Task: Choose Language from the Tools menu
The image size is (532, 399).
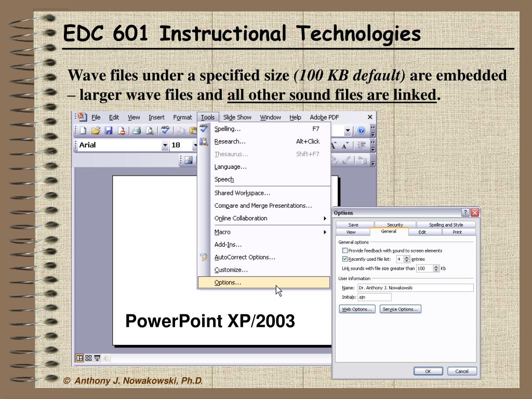Action: 263,167
